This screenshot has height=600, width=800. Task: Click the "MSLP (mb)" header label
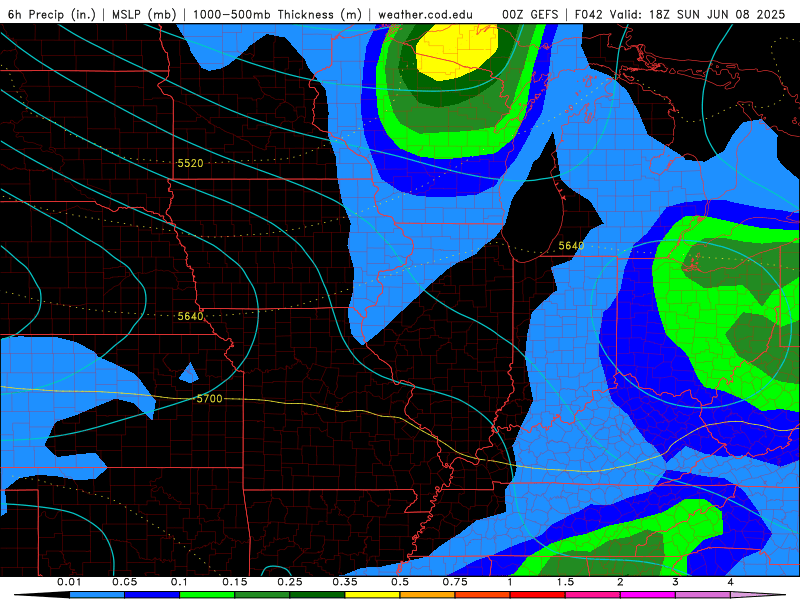pyautogui.click(x=144, y=14)
